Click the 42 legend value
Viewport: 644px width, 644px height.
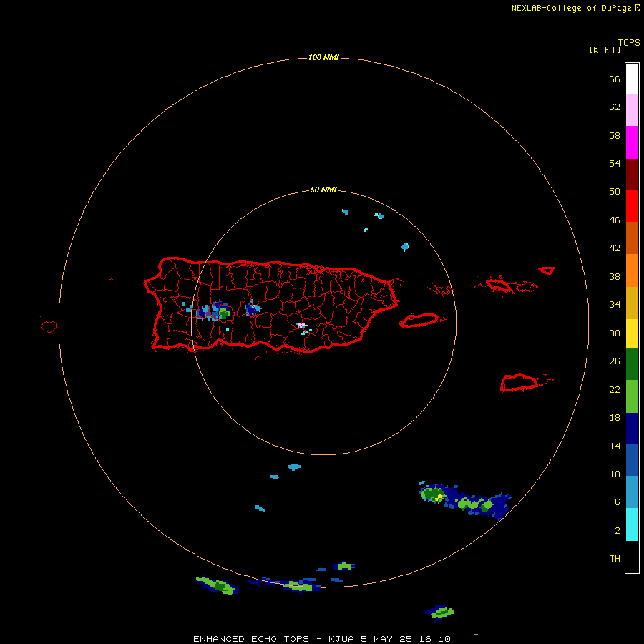point(615,248)
